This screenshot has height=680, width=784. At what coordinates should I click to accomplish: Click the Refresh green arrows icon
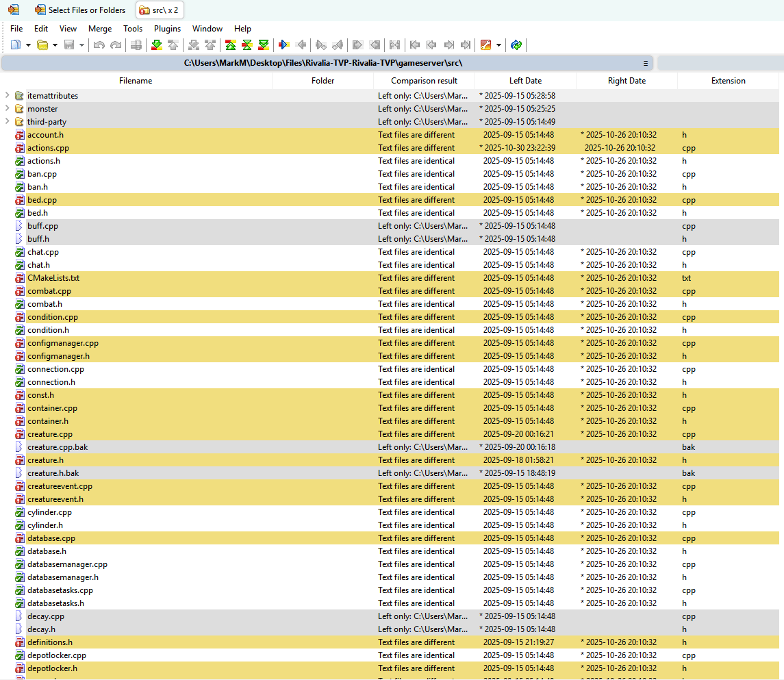pos(516,45)
